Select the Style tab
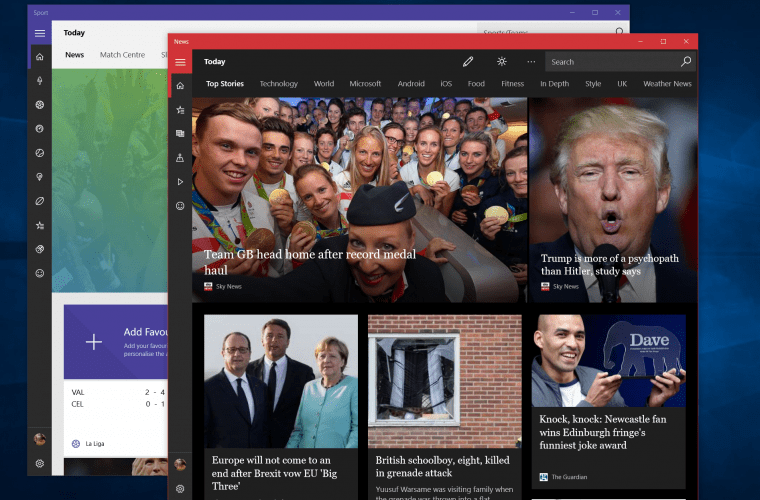Screen dimensions: 760x500 click(x=593, y=83)
